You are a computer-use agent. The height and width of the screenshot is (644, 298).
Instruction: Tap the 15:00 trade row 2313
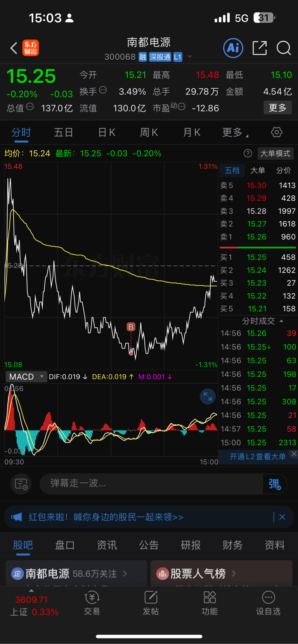(258, 443)
